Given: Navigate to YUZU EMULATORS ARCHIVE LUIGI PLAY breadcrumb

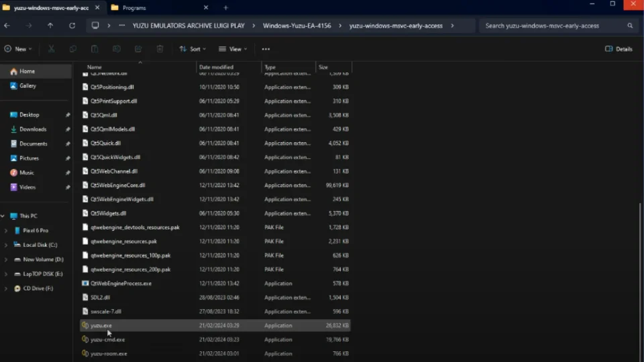Looking at the screenshot, I should 189,25.
